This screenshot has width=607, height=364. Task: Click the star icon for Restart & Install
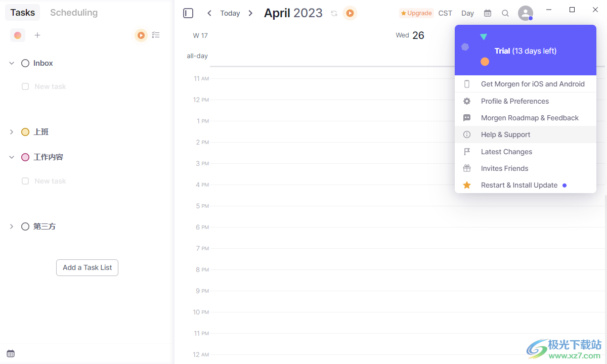click(x=467, y=185)
